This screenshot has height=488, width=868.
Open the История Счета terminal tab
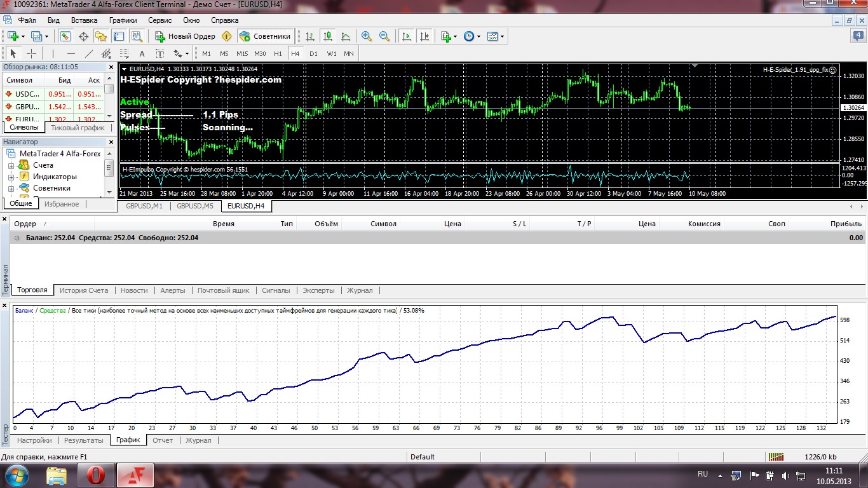84,290
